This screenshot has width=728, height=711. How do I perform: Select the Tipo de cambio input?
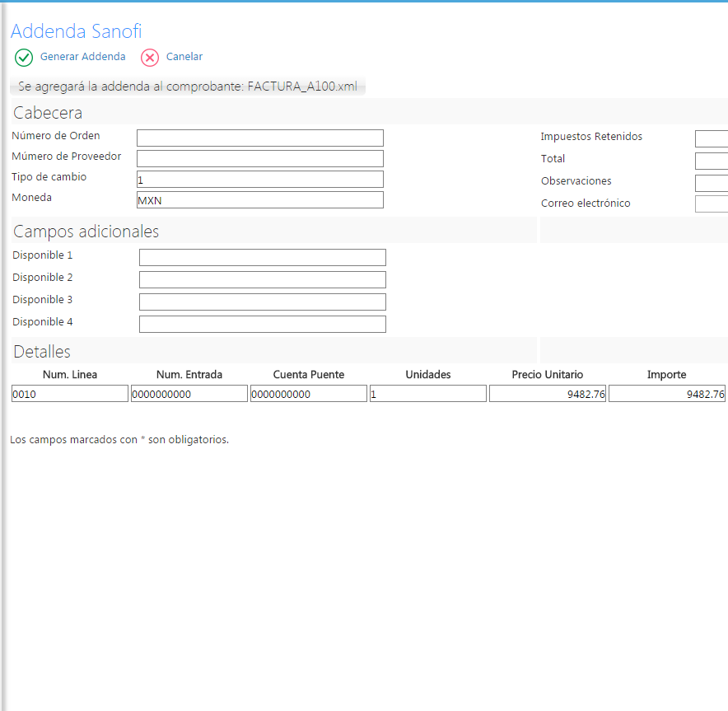coord(260,180)
